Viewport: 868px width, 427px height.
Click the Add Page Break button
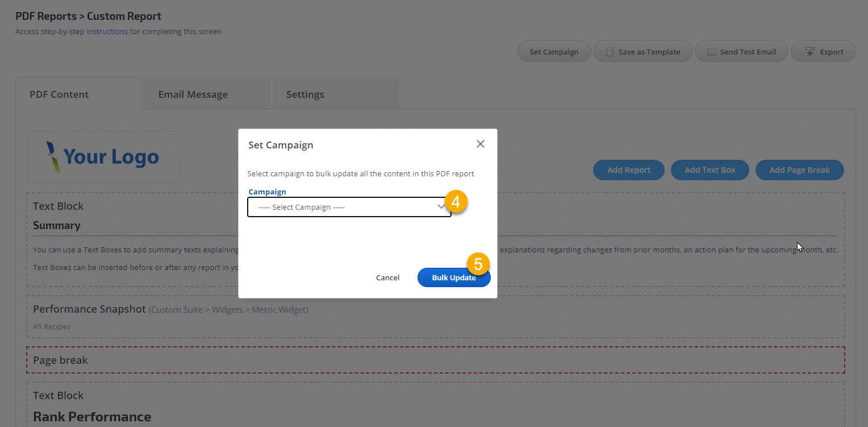(x=799, y=170)
